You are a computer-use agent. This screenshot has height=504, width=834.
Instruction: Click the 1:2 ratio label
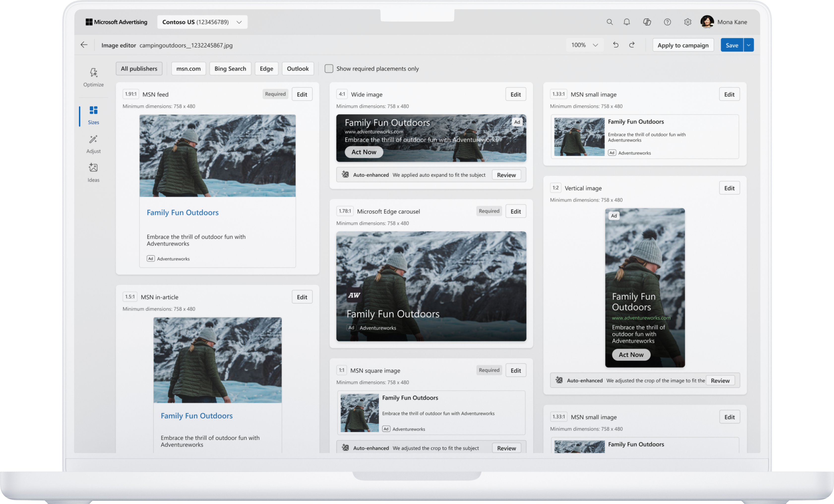(556, 188)
